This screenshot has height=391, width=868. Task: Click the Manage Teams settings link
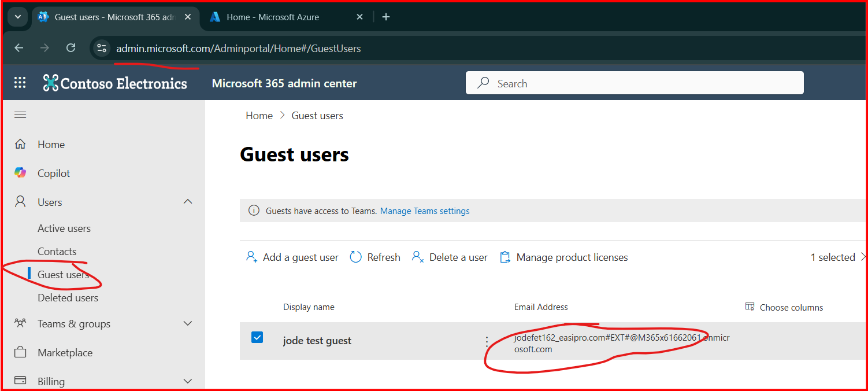425,211
